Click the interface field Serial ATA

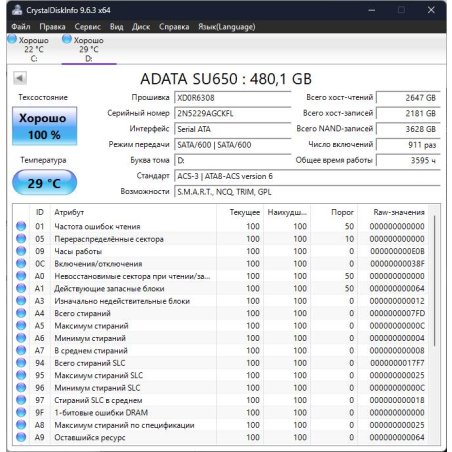click(x=233, y=129)
